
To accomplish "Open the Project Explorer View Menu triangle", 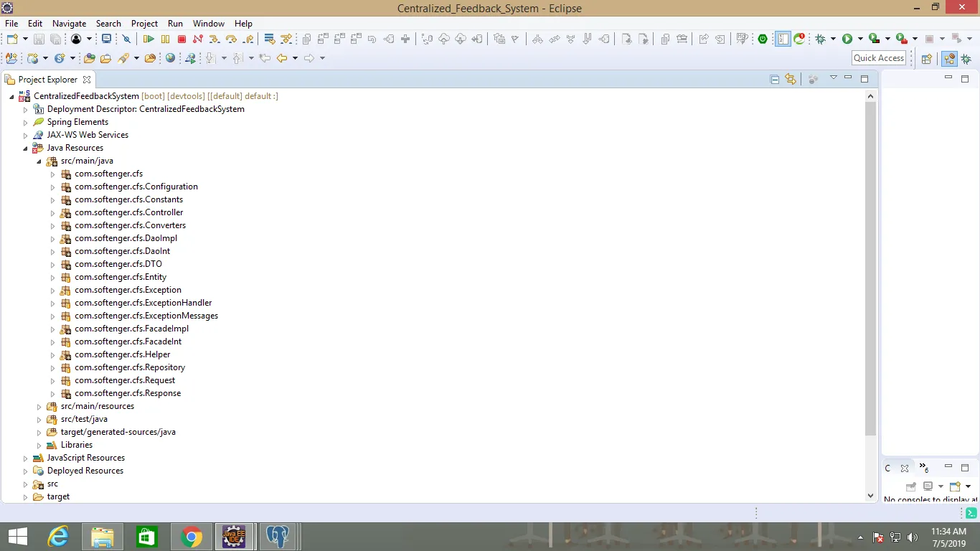I will (834, 77).
